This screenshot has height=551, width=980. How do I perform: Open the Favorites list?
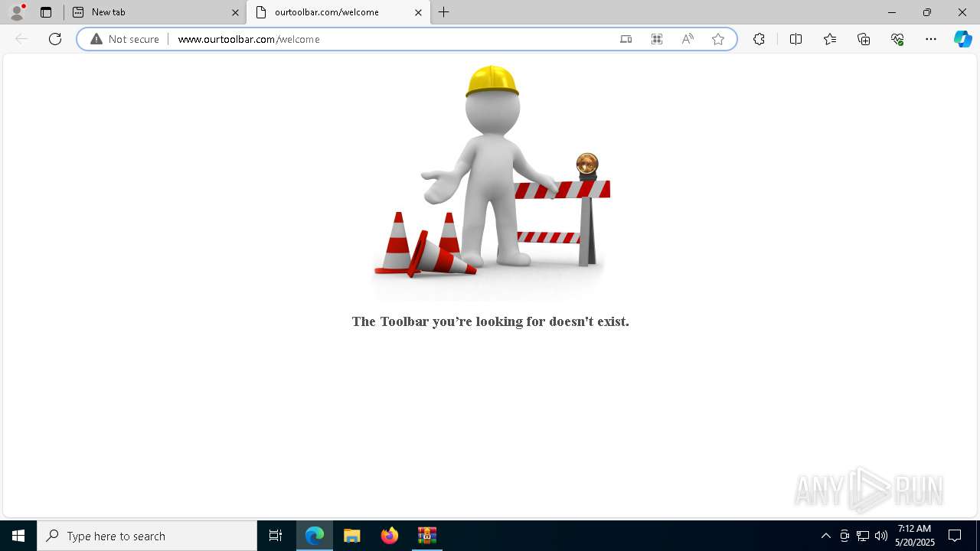click(830, 39)
